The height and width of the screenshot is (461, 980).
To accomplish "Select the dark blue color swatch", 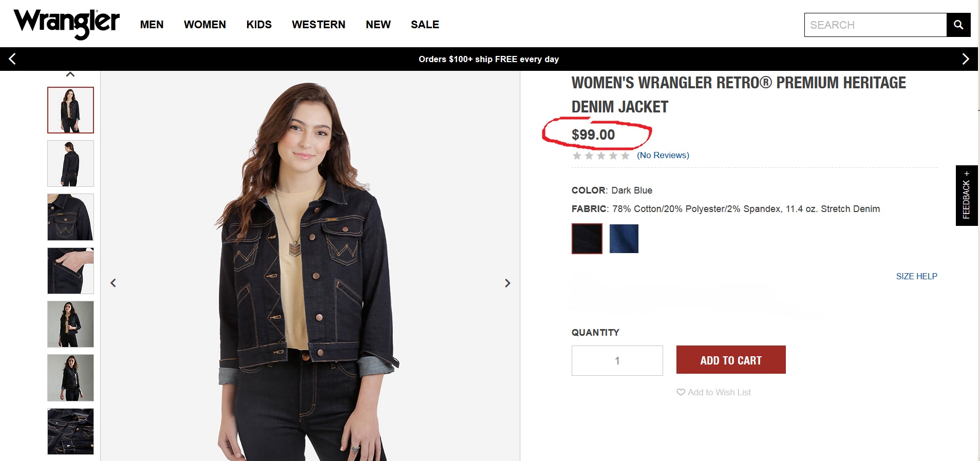I will pos(587,239).
